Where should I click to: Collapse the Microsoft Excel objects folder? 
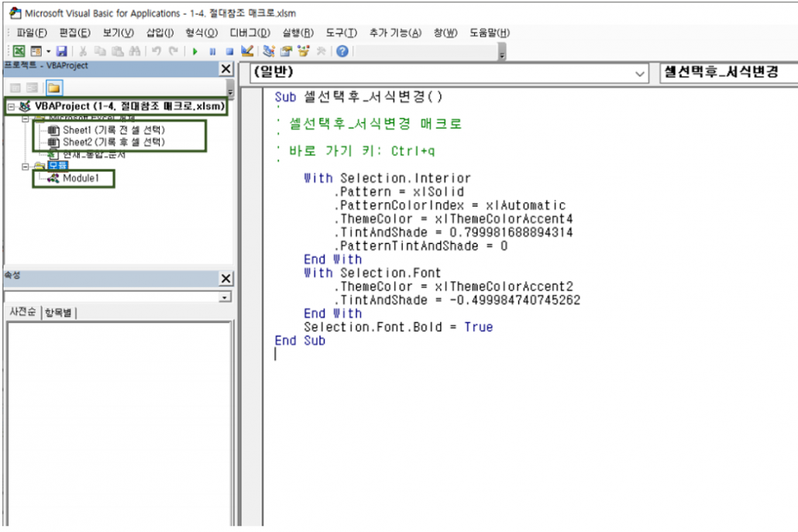(x=25, y=119)
